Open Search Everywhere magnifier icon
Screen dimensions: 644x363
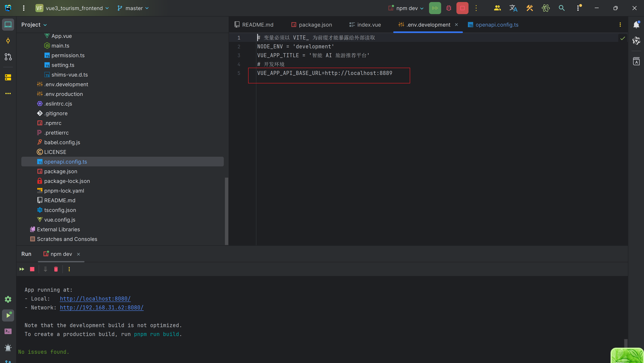coord(561,8)
